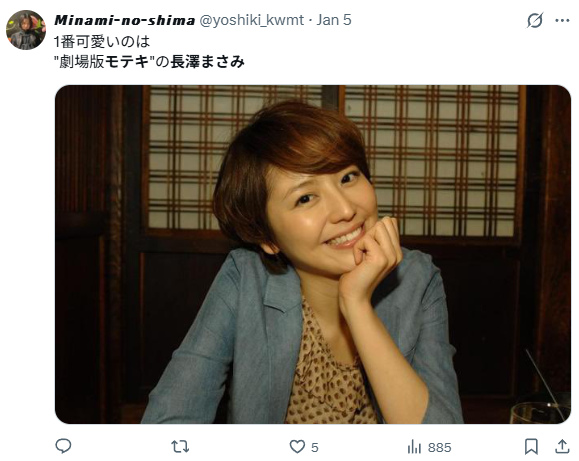Bookmark this post
The height and width of the screenshot is (461, 579).
(x=531, y=447)
